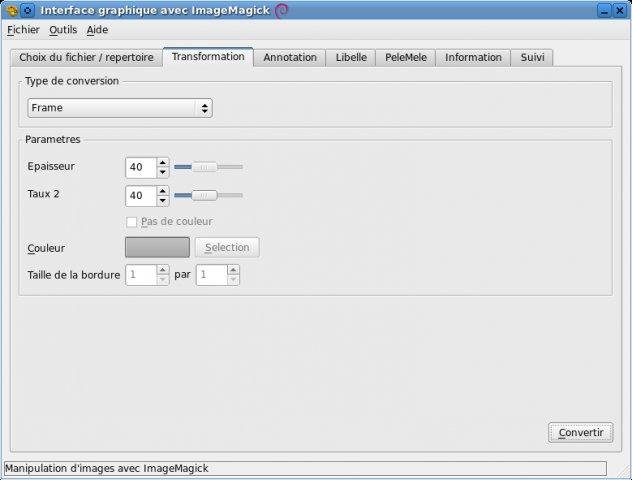Click the Taille de la bordure label
This screenshot has width=632, height=480.
(74, 275)
